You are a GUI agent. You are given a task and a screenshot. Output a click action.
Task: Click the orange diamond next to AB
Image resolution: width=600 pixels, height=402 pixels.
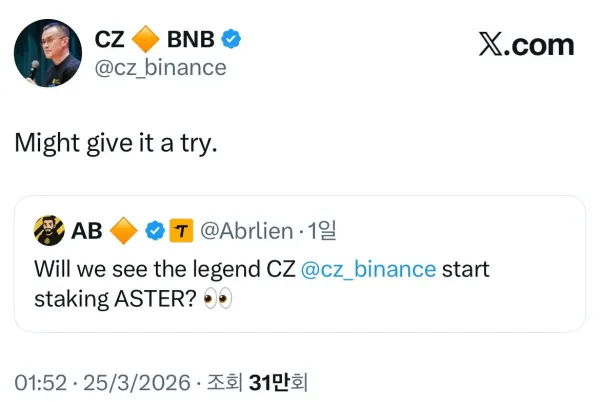click(123, 231)
